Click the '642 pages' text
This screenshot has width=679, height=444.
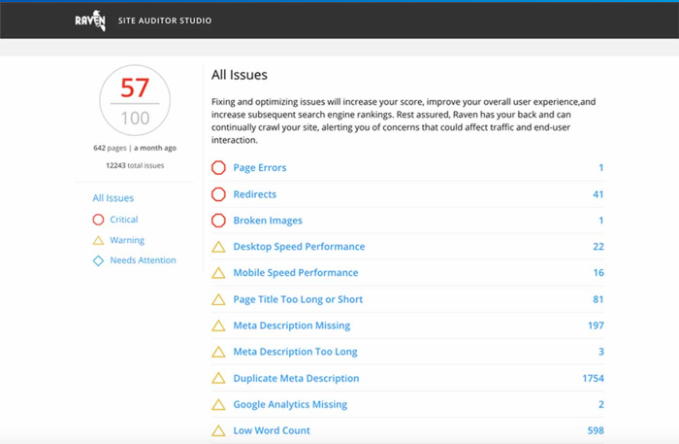coord(110,148)
